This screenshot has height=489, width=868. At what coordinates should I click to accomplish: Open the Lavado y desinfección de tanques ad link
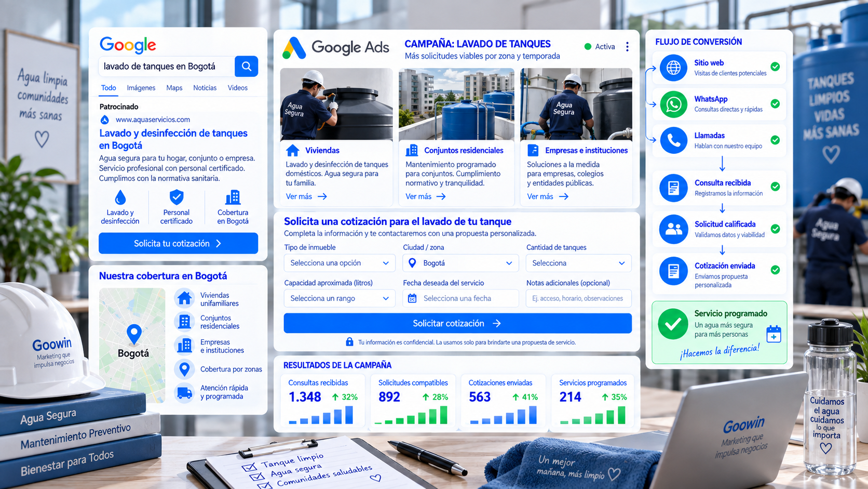[173, 139]
